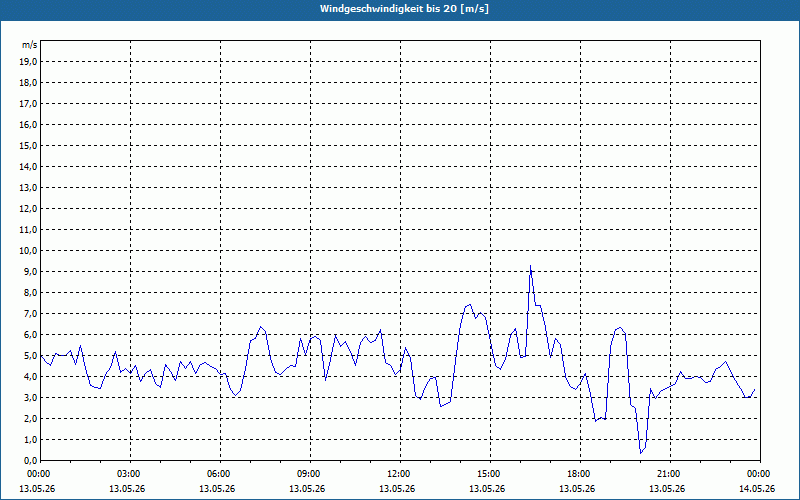Screen dimensions: 800x500
Task: Click the m/s unit label on the y-axis
Action: 29,45
